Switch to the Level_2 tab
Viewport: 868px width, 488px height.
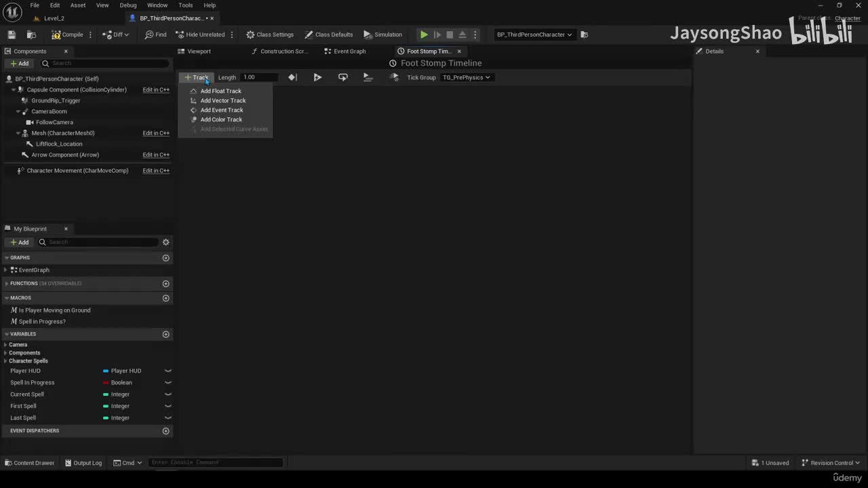pos(54,18)
